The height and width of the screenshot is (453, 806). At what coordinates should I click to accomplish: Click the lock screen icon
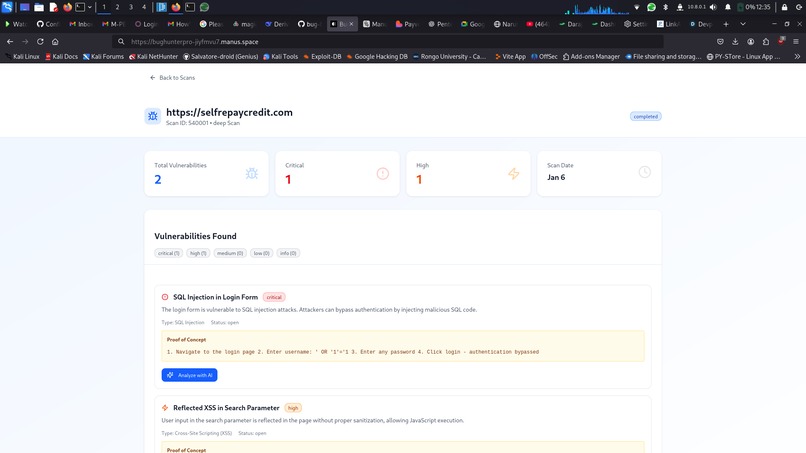click(784, 7)
